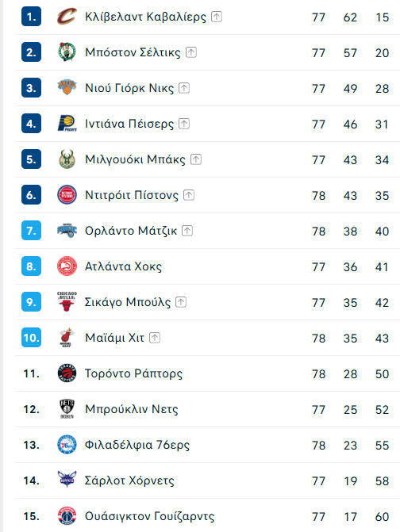Image resolution: width=400 pixels, height=532 pixels.
Task: Click the New York Knicks logo
Action: (x=67, y=87)
